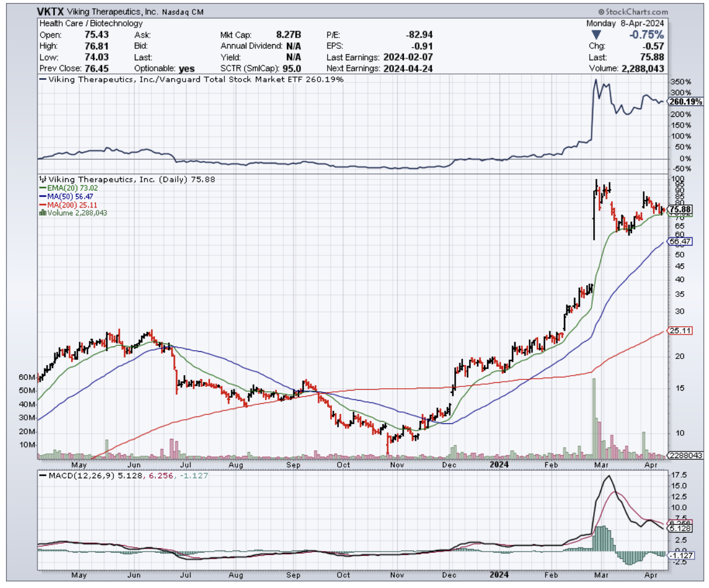Click the tallest volume spike bar near March
Image resolution: width=709 pixels, height=588 pixels.
pos(594,417)
